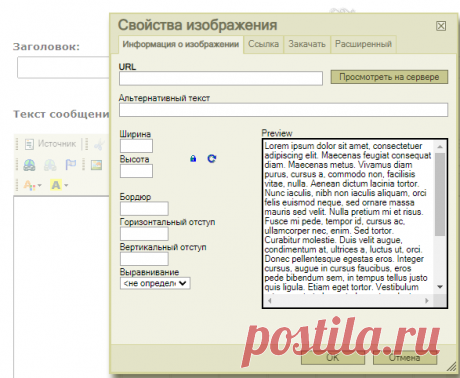
Task: Focus the URL input field
Action: [221, 78]
